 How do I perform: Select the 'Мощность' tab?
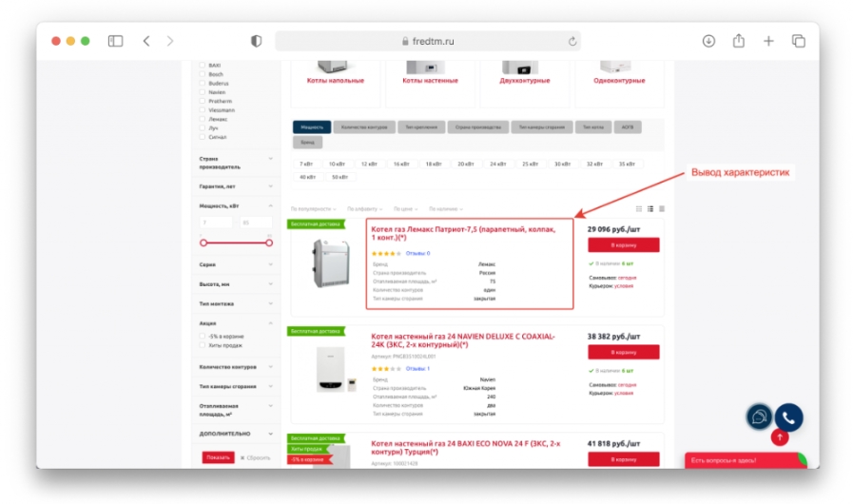[312, 127]
